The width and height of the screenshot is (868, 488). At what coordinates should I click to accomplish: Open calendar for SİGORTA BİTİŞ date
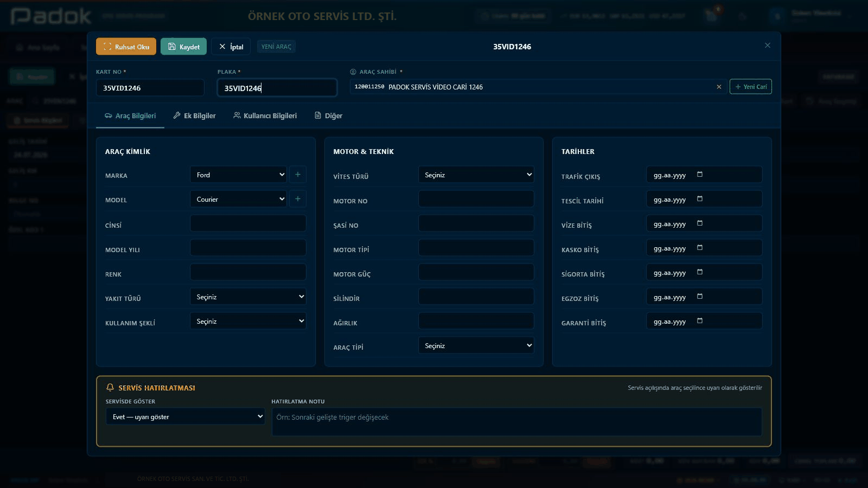tap(700, 272)
